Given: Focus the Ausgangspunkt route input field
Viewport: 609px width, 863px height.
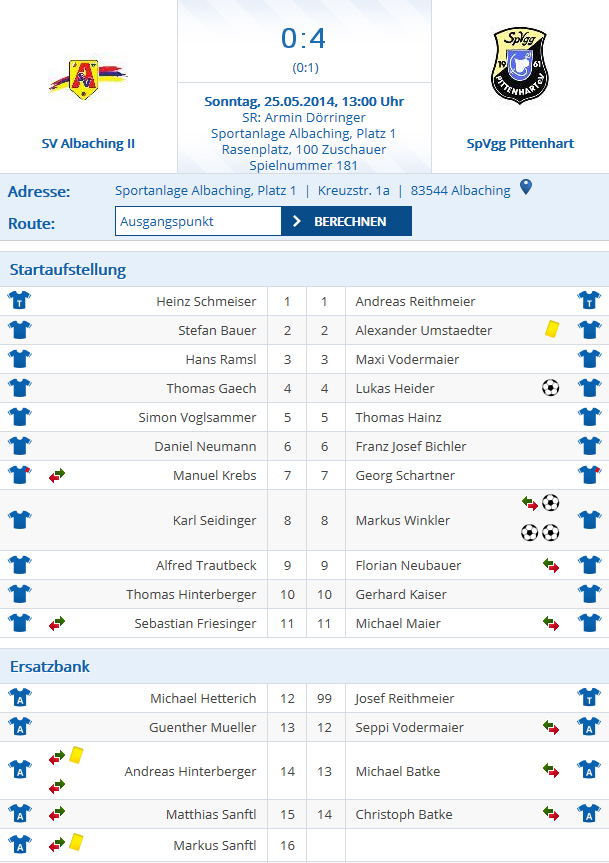Looking at the screenshot, I should [x=198, y=222].
